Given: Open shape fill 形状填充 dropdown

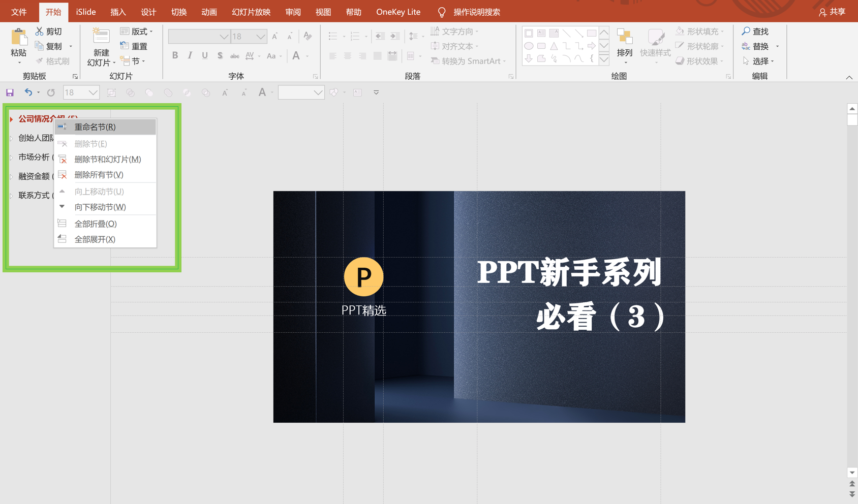Looking at the screenshot, I should pos(699,31).
